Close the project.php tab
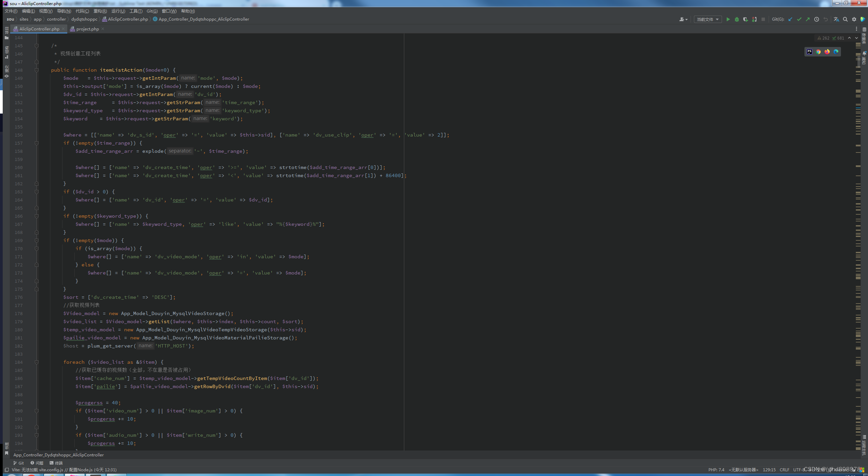Viewport: 868px width, 476px height. coord(103,29)
